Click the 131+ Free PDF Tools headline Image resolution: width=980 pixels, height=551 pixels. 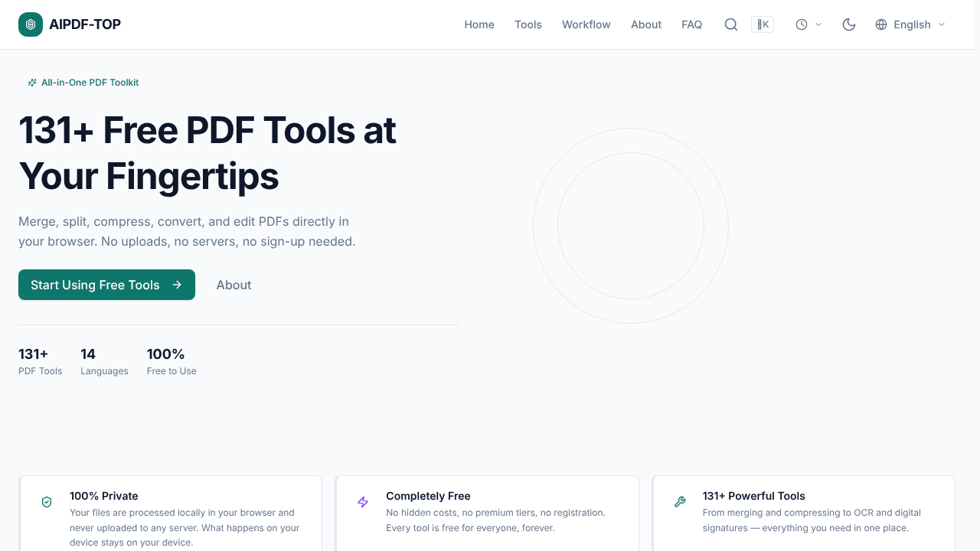tap(207, 153)
